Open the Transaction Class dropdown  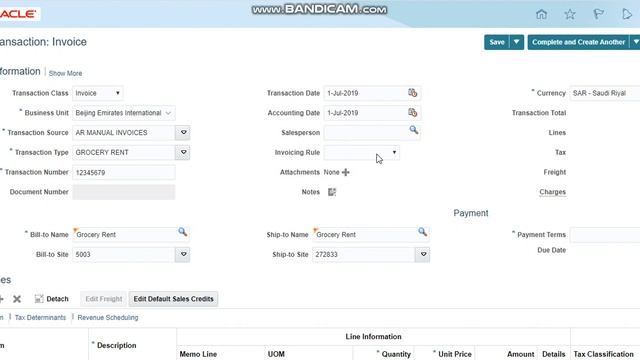98,93
